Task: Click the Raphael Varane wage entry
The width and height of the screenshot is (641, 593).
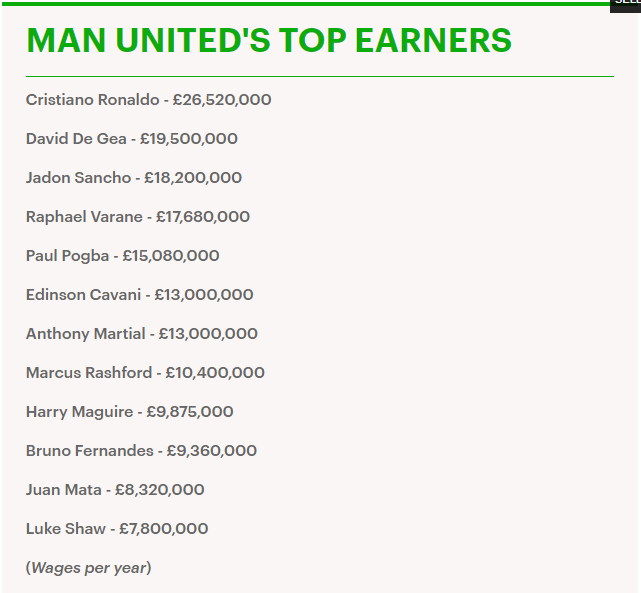Action: 138,217
